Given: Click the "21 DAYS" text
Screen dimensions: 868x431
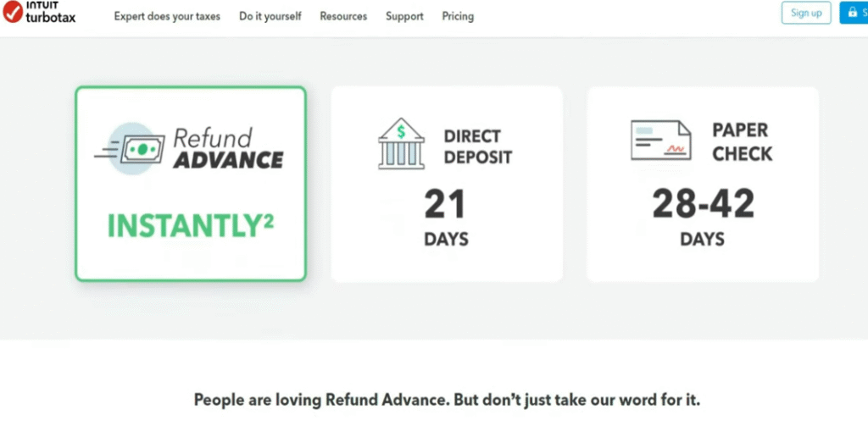Looking at the screenshot, I should tap(446, 217).
